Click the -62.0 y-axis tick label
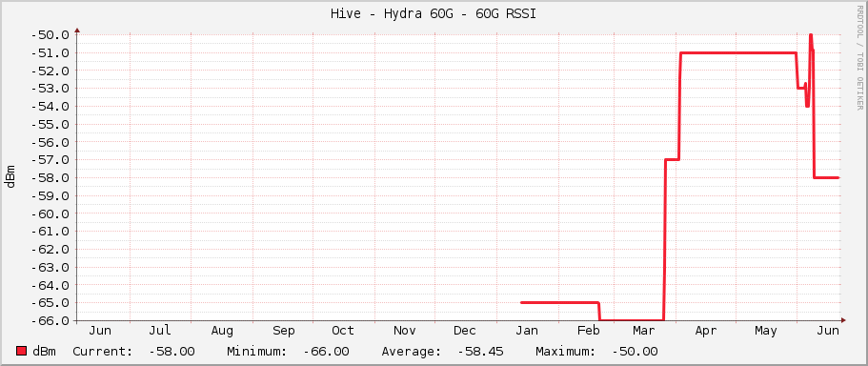The image size is (868, 366). 50,249
